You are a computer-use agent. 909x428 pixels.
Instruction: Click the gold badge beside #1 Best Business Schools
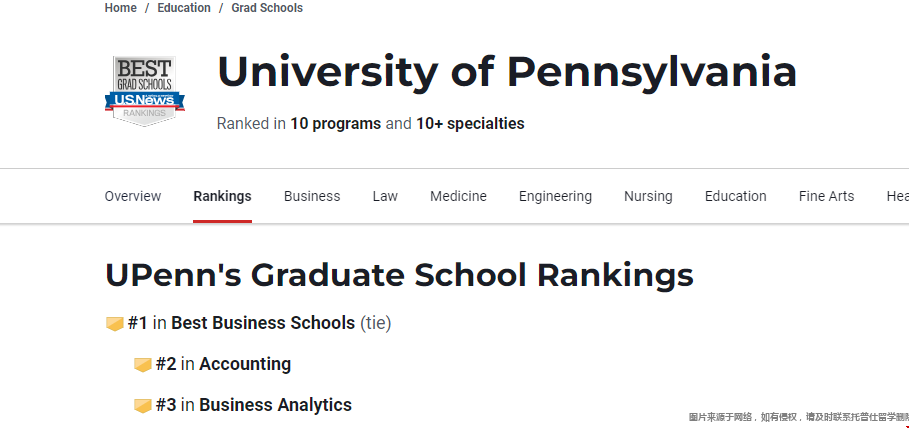point(115,324)
